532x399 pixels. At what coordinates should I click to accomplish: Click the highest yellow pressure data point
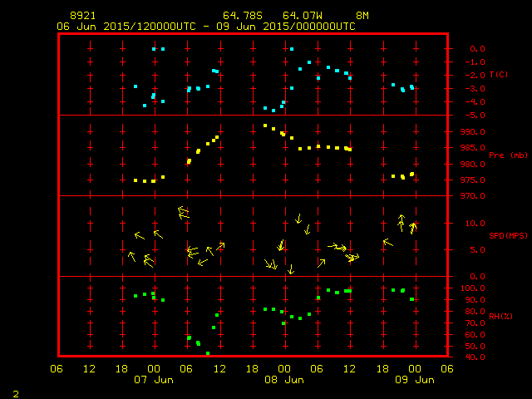tap(265, 126)
